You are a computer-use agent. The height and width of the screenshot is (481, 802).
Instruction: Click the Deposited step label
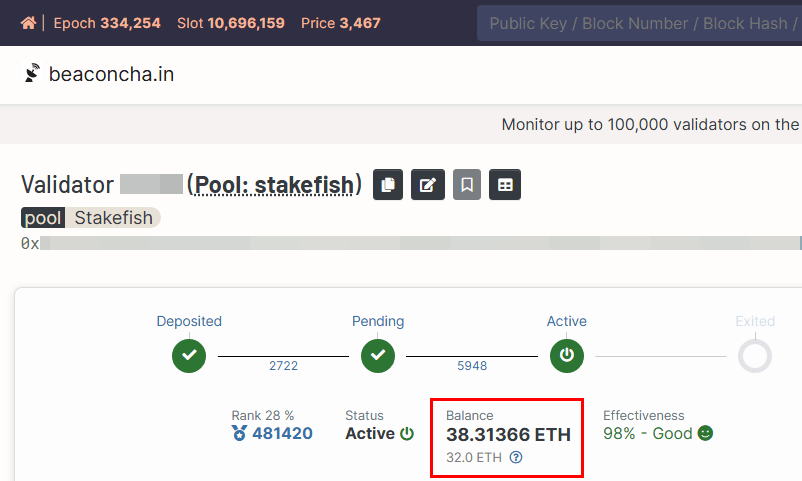tap(189, 321)
